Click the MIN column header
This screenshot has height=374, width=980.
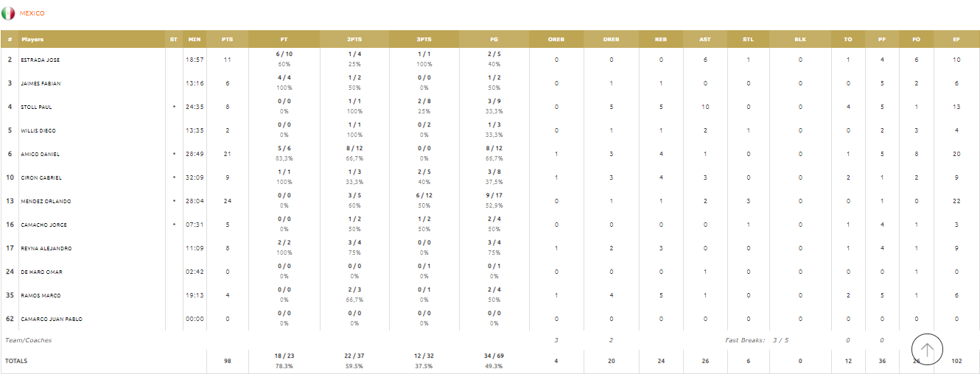click(x=195, y=39)
